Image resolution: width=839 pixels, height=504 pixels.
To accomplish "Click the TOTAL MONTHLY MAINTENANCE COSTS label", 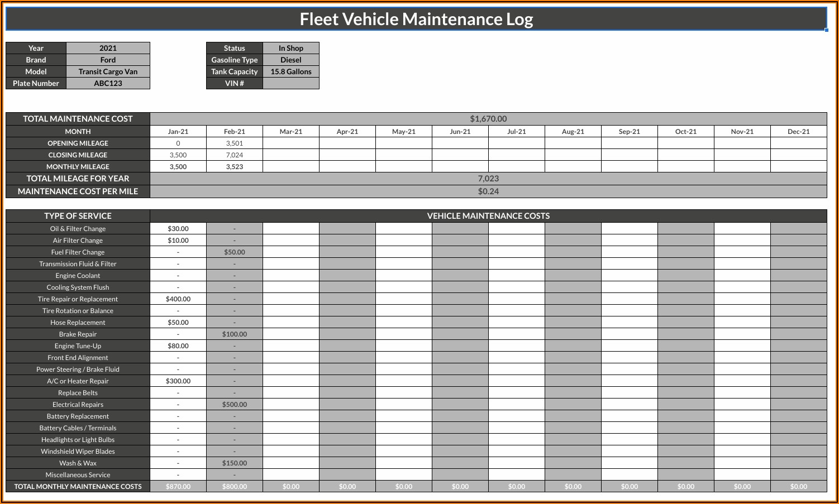I will [78, 487].
